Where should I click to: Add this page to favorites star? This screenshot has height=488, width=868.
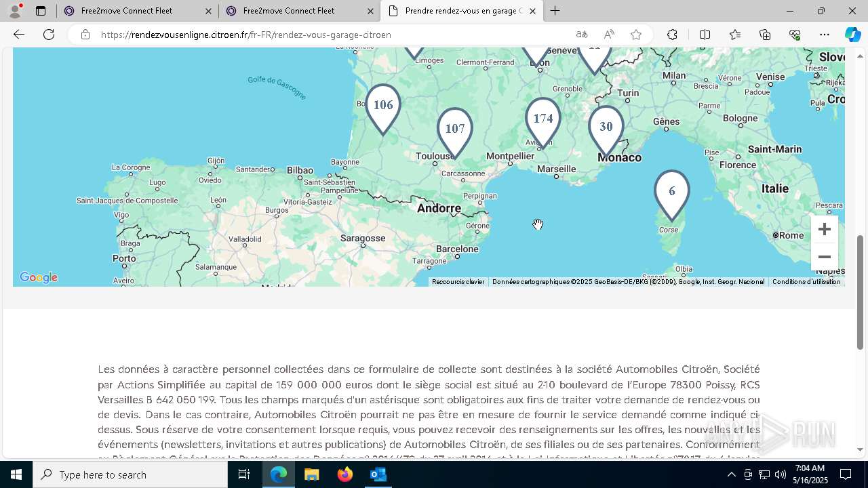(636, 35)
